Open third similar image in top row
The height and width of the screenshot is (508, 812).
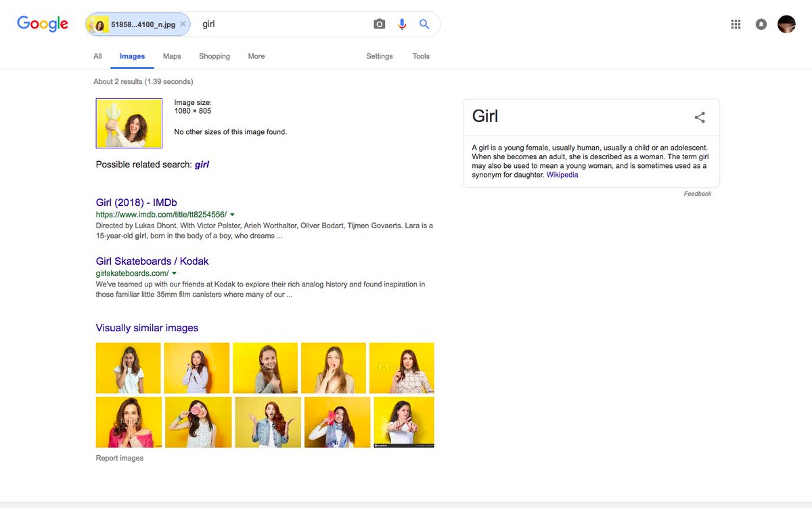265,368
